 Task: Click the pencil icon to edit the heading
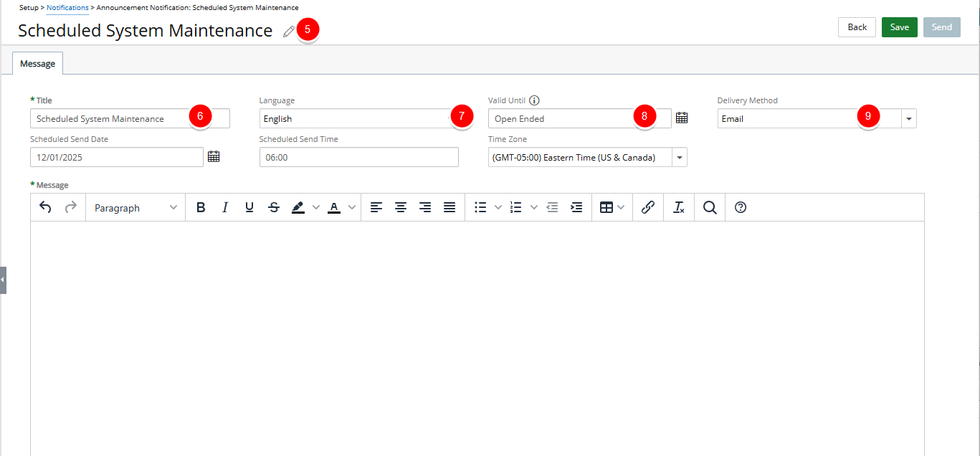click(x=288, y=32)
